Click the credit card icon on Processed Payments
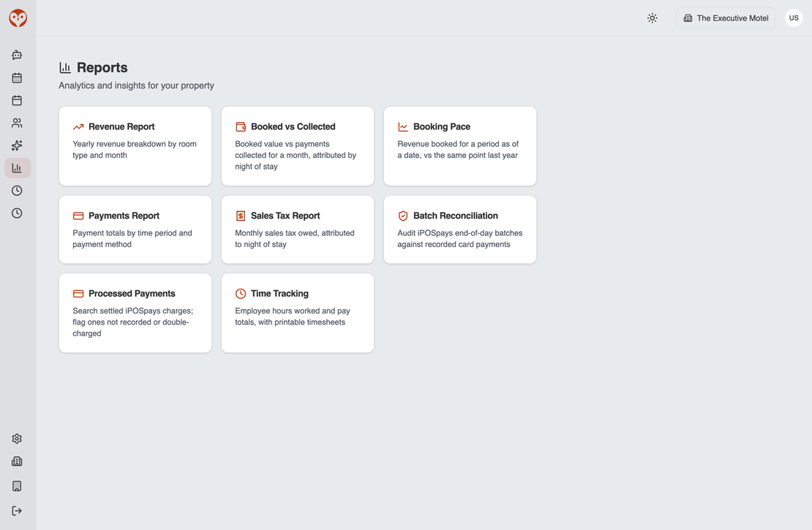 coord(78,293)
